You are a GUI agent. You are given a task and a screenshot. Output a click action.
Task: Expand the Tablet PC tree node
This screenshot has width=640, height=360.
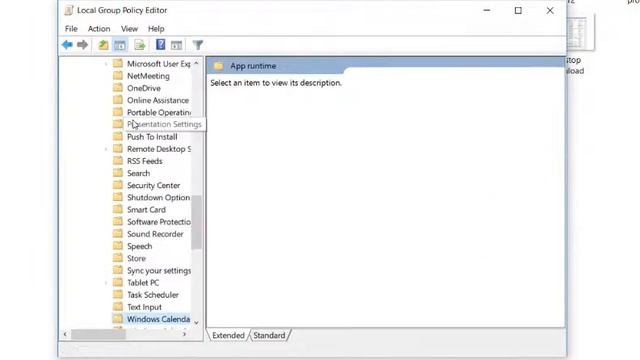[x=106, y=282]
